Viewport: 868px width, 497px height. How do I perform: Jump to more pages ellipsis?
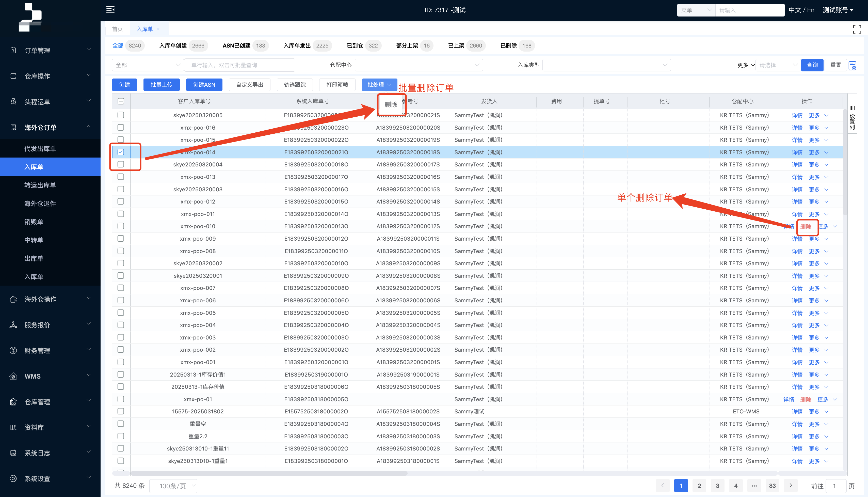(754, 485)
